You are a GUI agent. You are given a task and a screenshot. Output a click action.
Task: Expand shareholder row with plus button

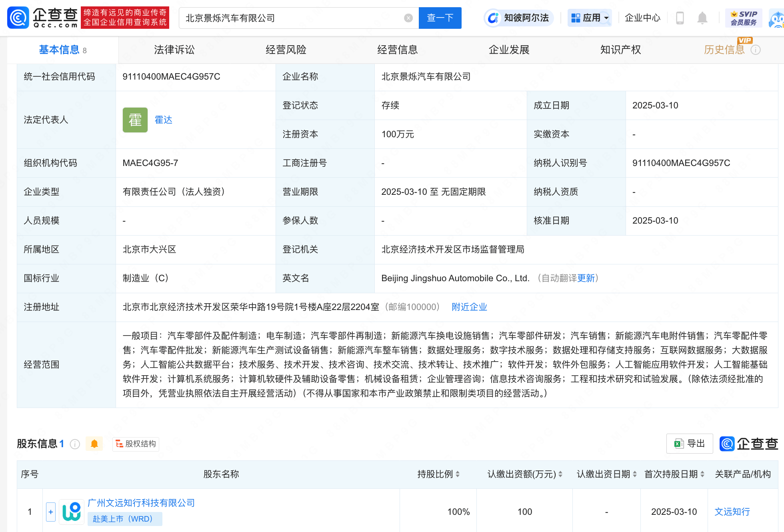pos(51,512)
